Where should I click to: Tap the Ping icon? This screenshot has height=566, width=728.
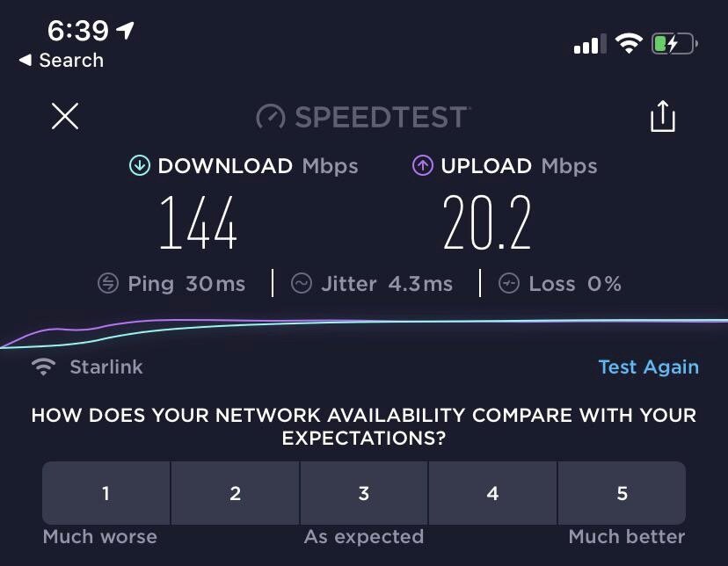(x=108, y=284)
